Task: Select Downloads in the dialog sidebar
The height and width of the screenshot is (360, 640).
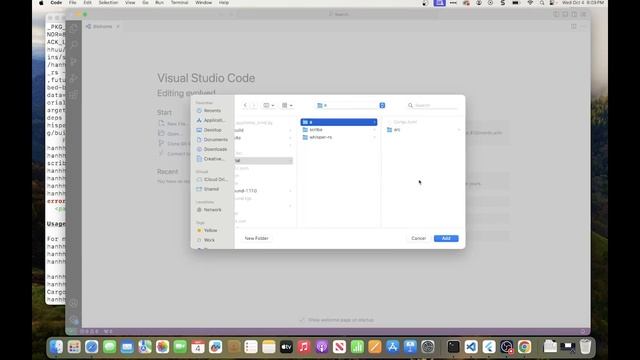Action: click(x=211, y=149)
